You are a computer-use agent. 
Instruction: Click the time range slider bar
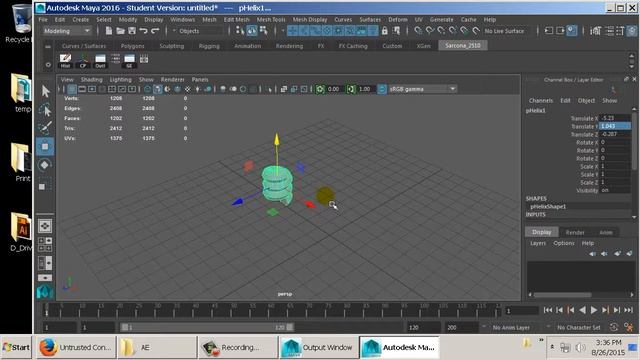(x=207, y=327)
